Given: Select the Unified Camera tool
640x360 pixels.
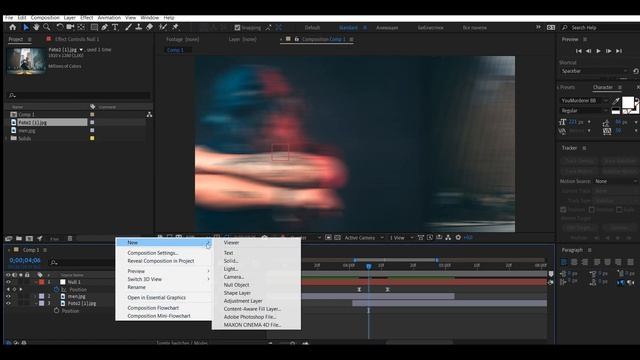Looking at the screenshot, I should pyautogui.click(x=70, y=27).
